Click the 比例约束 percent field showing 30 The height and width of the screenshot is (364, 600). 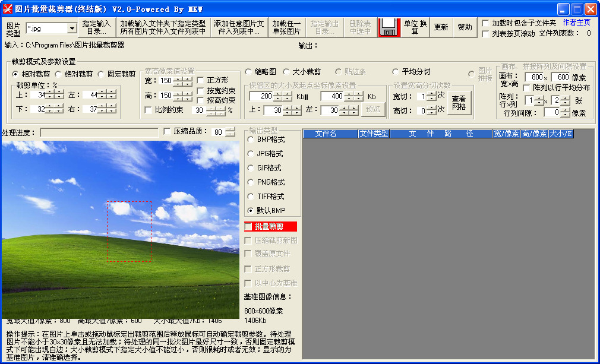click(x=199, y=110)
